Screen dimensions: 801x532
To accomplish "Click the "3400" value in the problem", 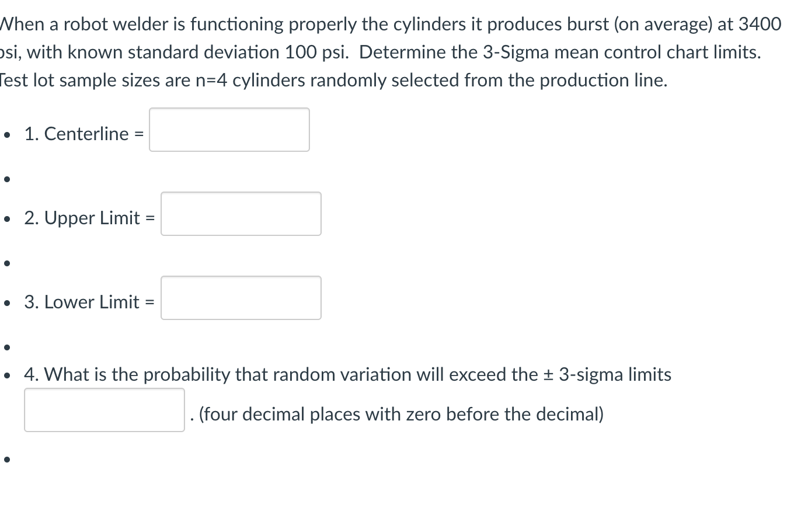I will point(759,24).
